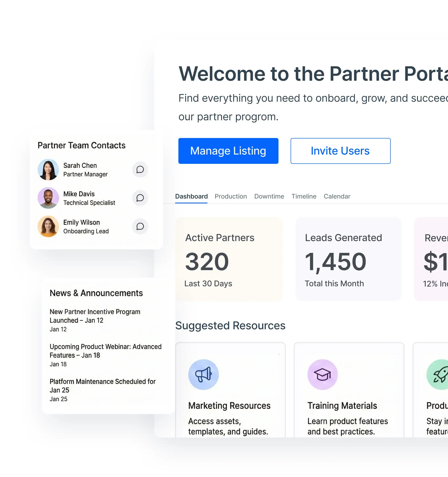448x477 pixels.
Task: Click the megaphone Marketing Resources icon
Action: 203,374
